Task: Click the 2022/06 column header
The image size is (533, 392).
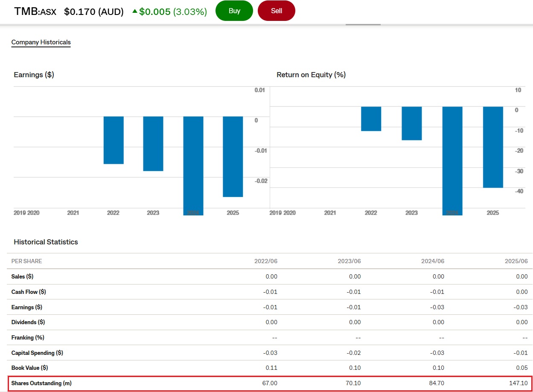Action: pos(265,261)
